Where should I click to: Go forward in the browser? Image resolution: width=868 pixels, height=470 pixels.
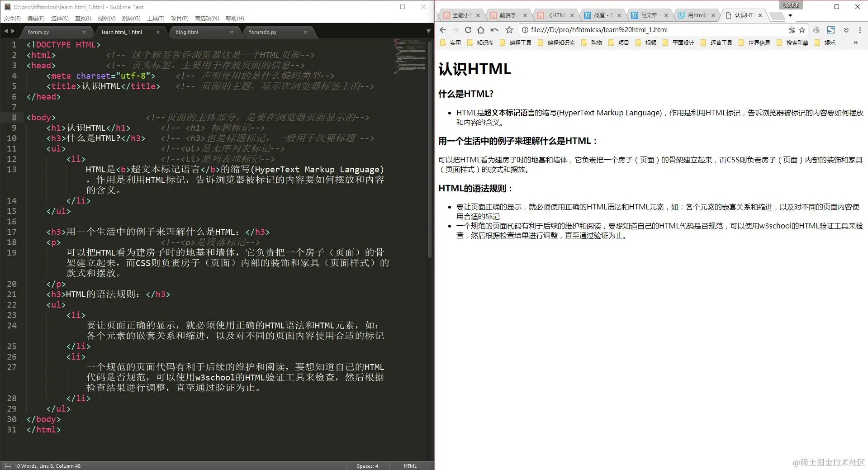point(455,30)
